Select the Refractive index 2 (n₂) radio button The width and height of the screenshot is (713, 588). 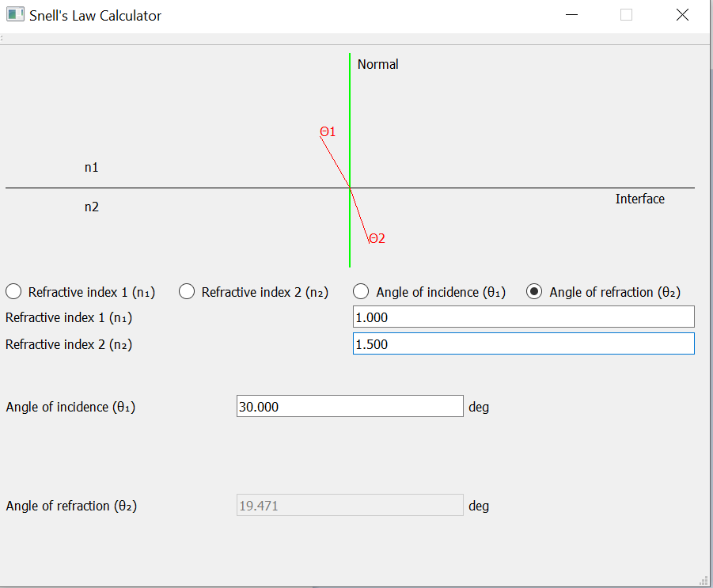(187, 291)
